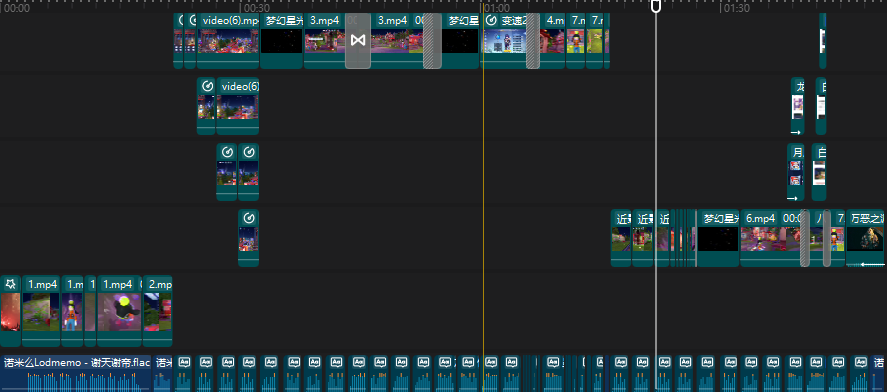The width and height of the screenshot is (887, 392).
Task: Select the first 近景 clip on the fourth track
Action: point(621,238)
